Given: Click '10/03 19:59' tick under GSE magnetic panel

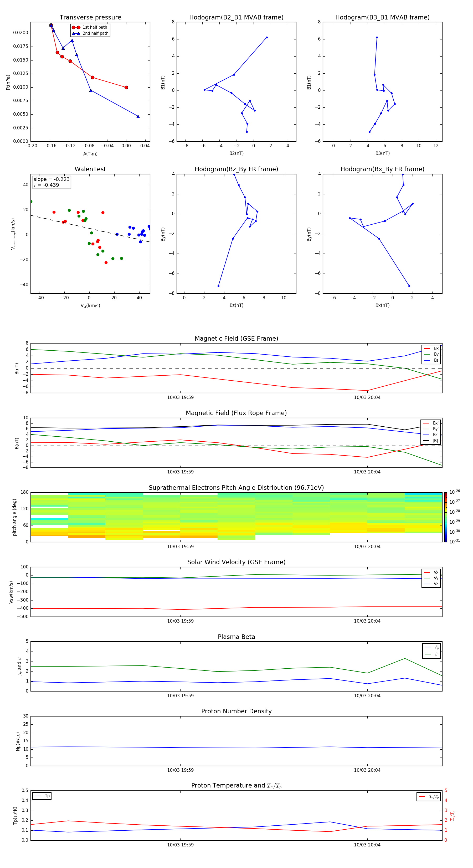Looking at the screenshot, I should (x=181, y=398).
